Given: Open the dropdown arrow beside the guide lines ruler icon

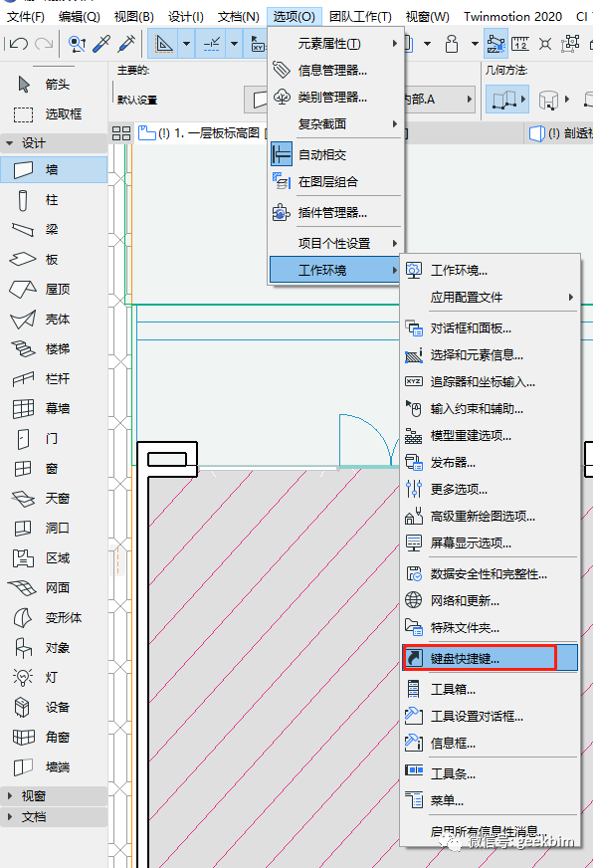Looking at the screenshot, I should coord(186,43).
